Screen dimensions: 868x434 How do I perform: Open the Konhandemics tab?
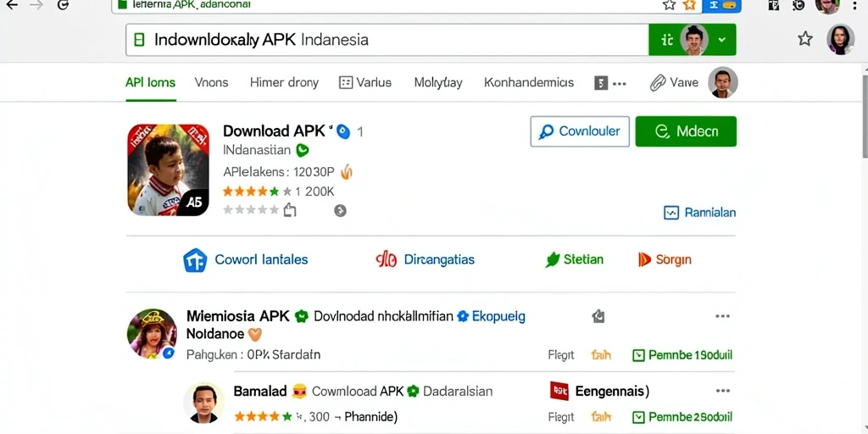click(x=529, y=83)
